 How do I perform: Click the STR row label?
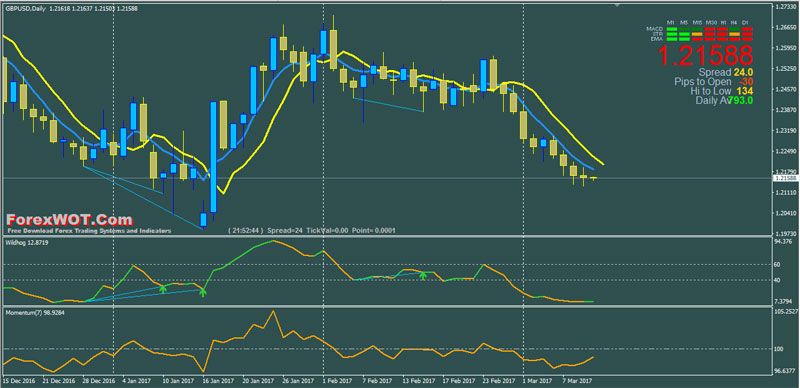(658, 34)
